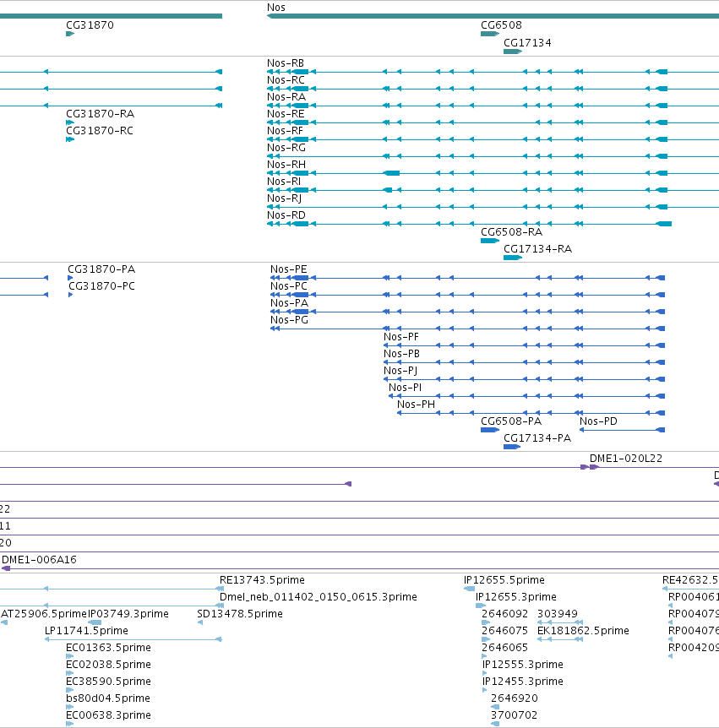Select the CG17134-RA transcript glyph
The height and width of the screenshot is (728, 719).
[x=513, y=258]
